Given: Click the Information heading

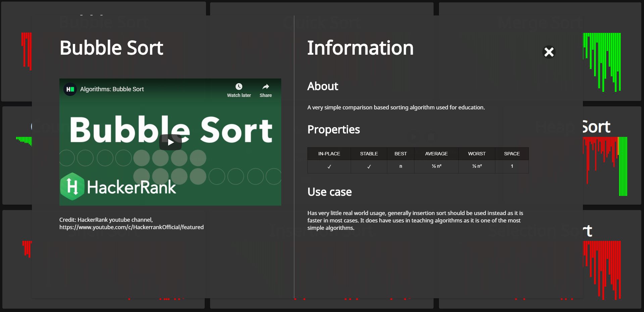Looking at the screenshot, I should coord(360,48).
